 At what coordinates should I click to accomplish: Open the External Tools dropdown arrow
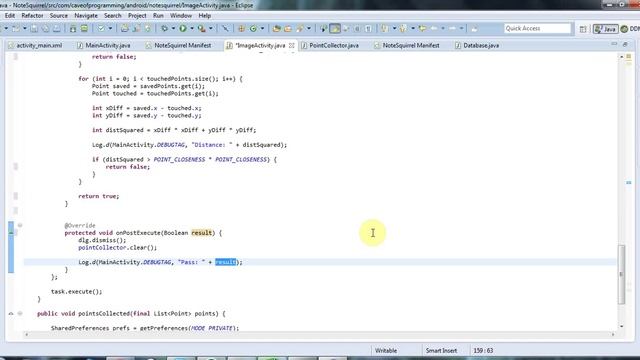(x=211, y=29)
